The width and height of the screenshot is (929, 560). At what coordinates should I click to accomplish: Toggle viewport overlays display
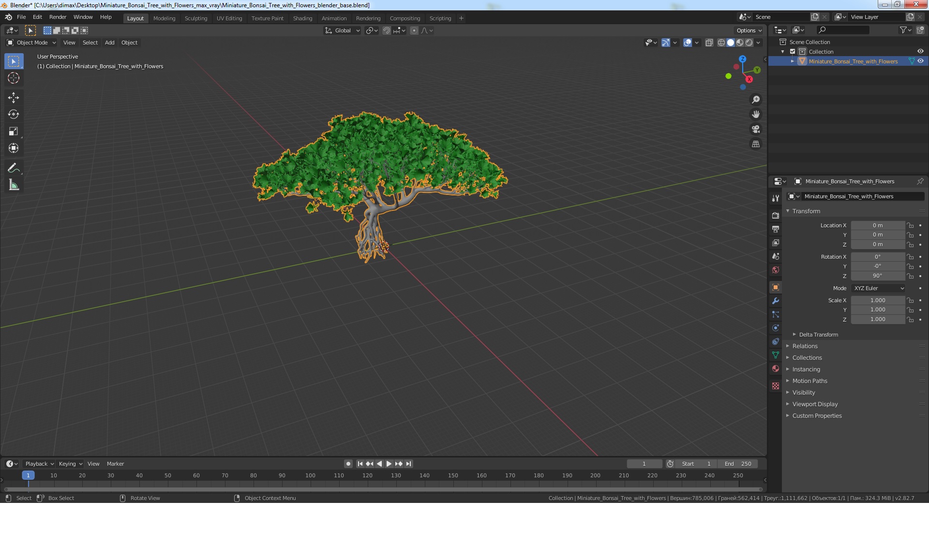[688, 43]
